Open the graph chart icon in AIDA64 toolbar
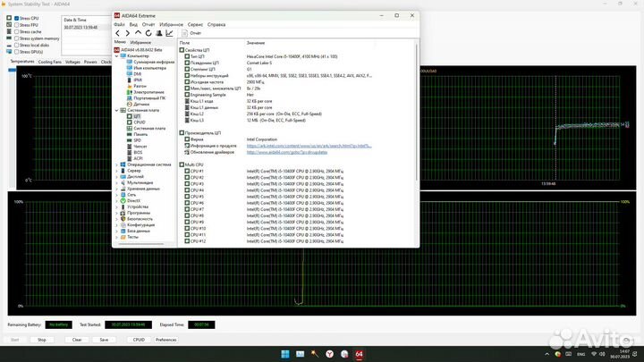Image resolution: width=644 pixels, height=362 pixels. 169,33
